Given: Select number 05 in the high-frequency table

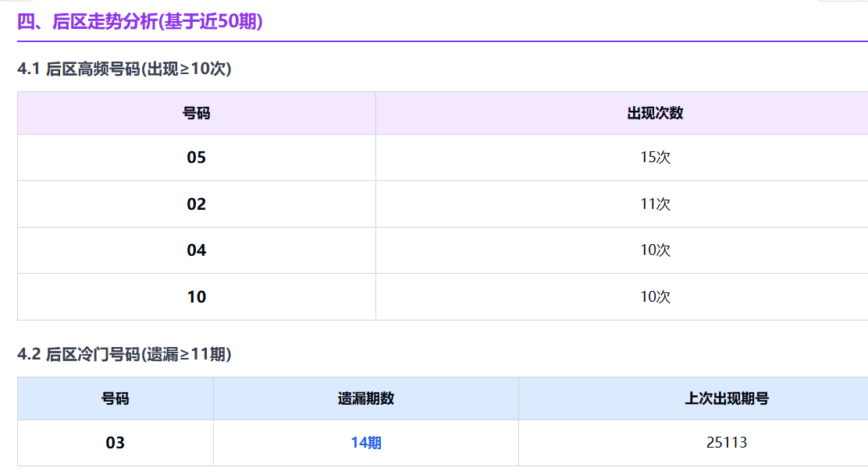Looking at the screenshot, I should (196, 158).
